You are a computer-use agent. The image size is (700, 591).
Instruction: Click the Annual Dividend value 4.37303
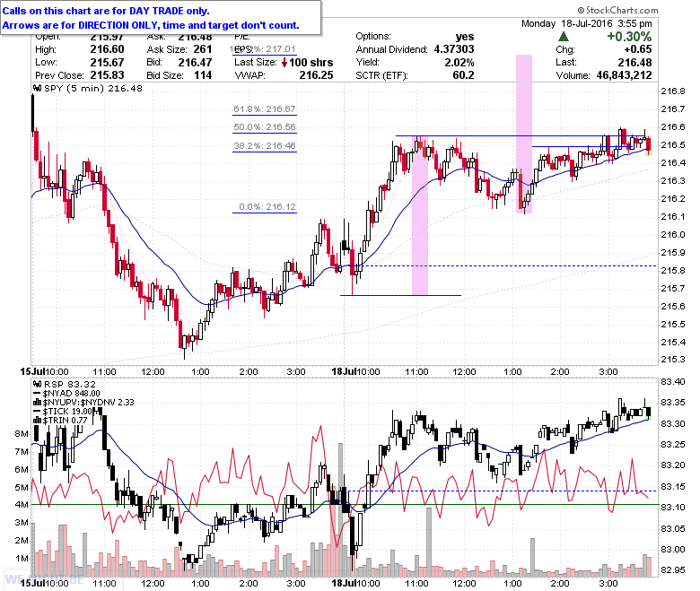pyautogui.click(x=454, y=49)
